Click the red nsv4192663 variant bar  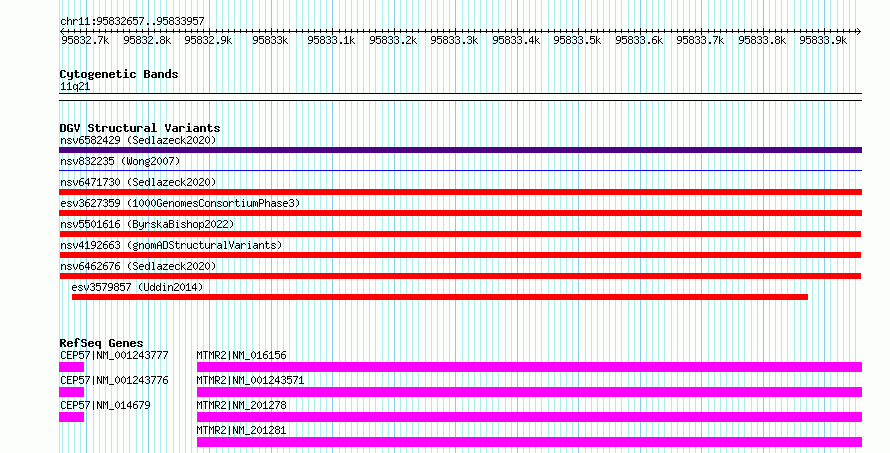click(x=460, y=255)
